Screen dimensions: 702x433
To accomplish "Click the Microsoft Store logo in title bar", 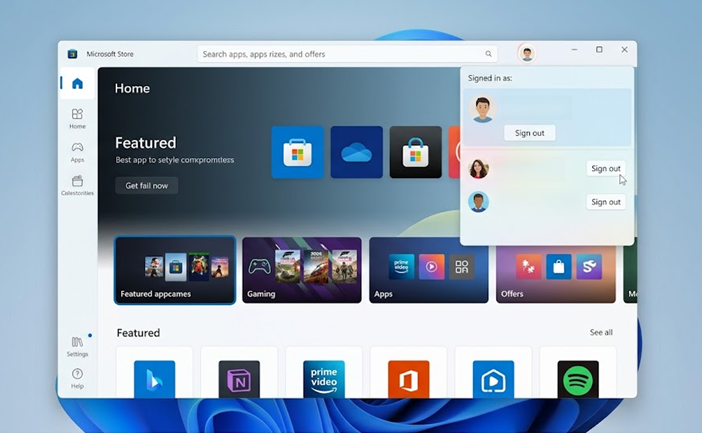I will tap(72, 54).
